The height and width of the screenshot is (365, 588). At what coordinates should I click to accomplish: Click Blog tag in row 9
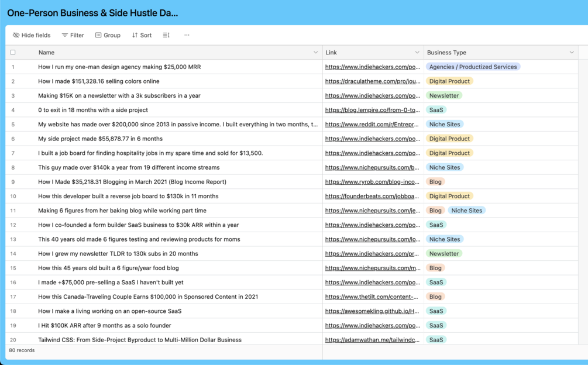pyautogui.click(x=435, y=182)
